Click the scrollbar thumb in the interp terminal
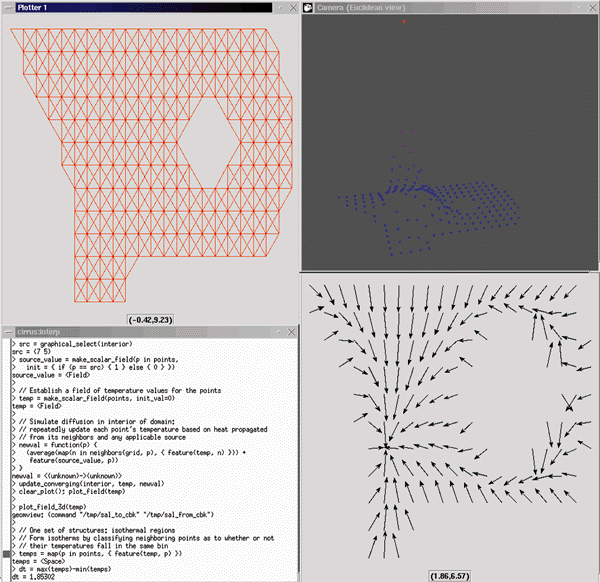600x582 pixels. point(5,554)
